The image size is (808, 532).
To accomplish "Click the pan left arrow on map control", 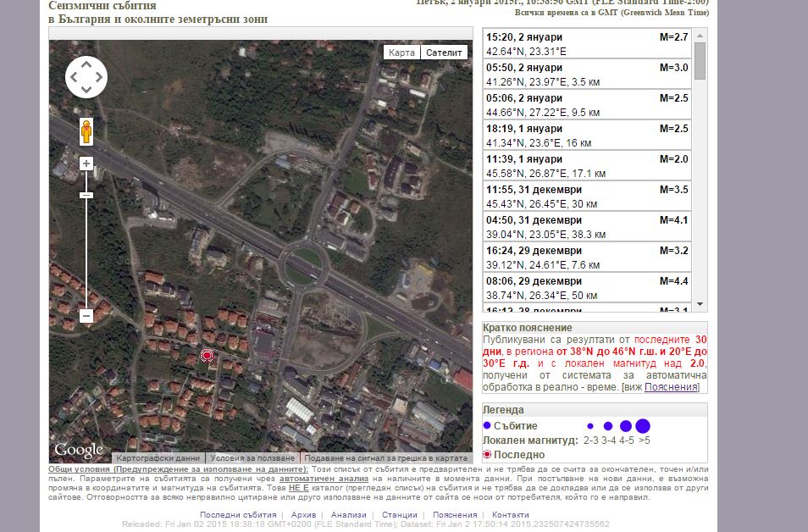I will click(x=73, y=78).
